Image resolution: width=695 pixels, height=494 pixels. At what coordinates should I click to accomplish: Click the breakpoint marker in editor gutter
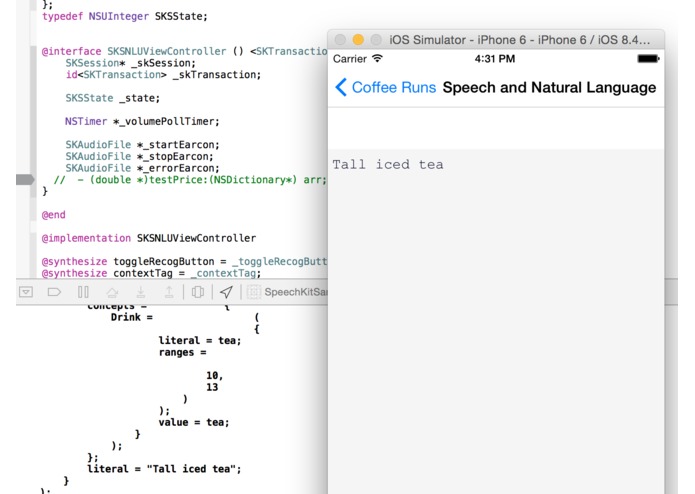point(25,179)
